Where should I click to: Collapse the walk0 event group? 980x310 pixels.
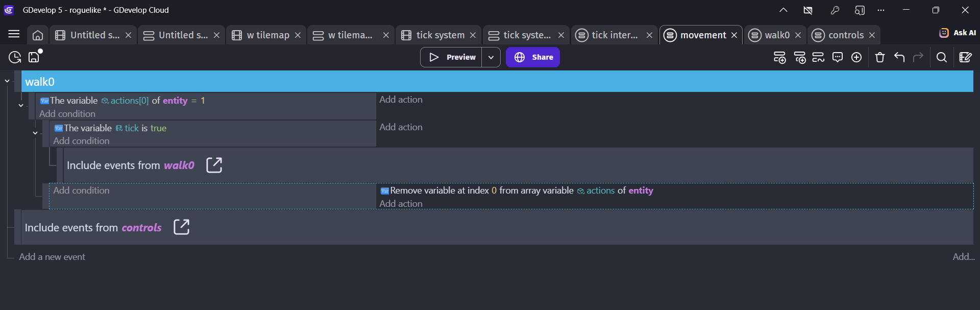click(7, 81)
